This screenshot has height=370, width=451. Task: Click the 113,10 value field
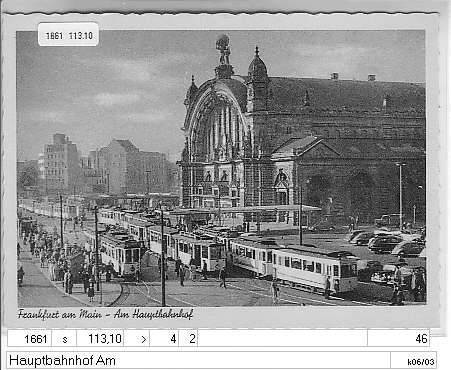[100, 339]
